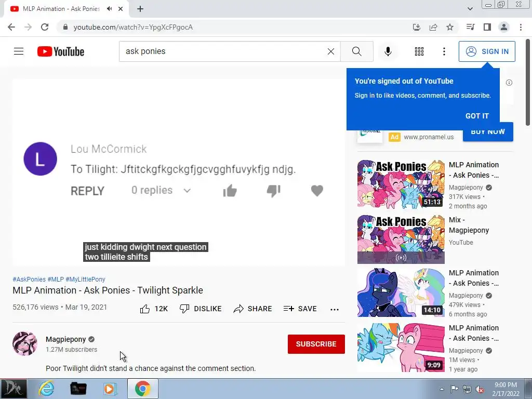Click the SIGN IN button

tap(487, 51)
